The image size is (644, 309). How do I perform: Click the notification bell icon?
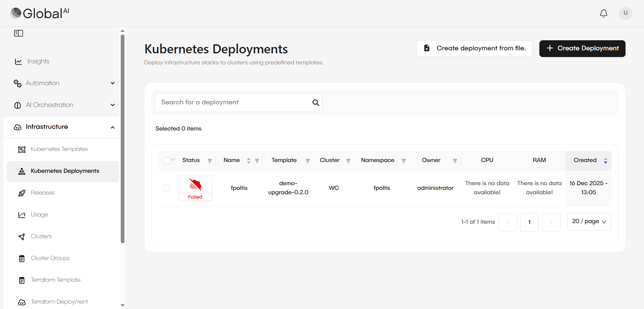(603, 13)
